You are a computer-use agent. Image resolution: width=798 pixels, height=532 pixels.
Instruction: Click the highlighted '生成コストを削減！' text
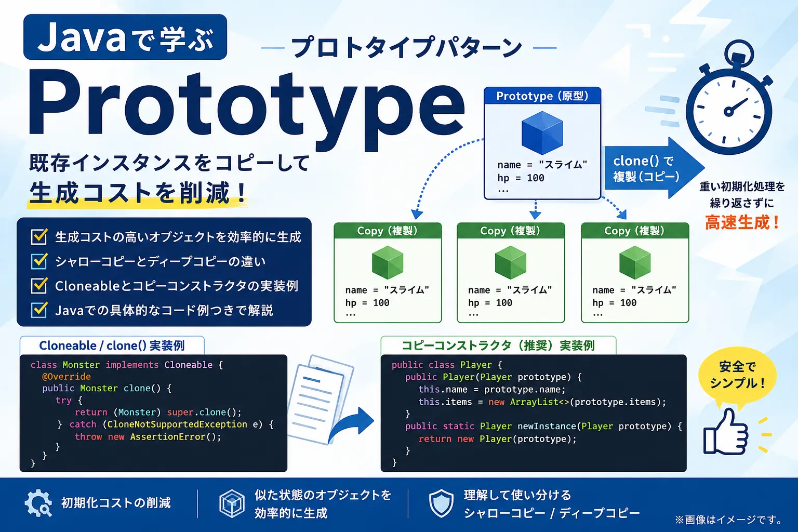[138, 193]
